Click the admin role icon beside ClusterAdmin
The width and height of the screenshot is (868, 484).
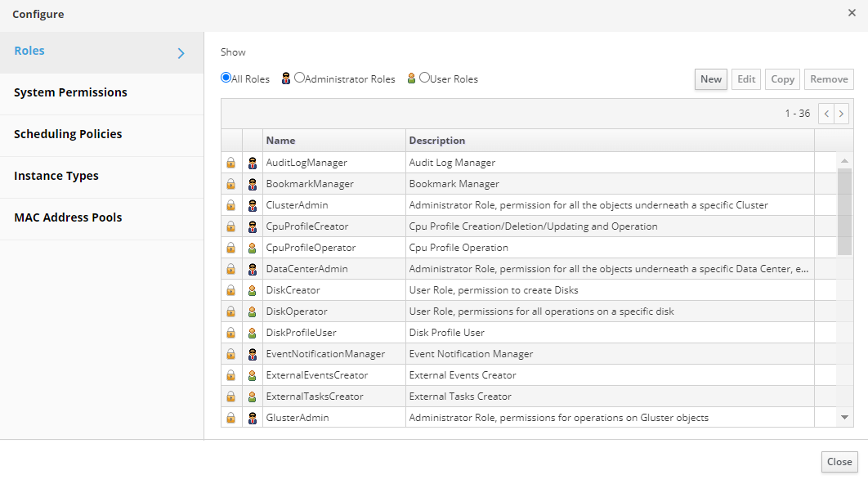[253, 205]
